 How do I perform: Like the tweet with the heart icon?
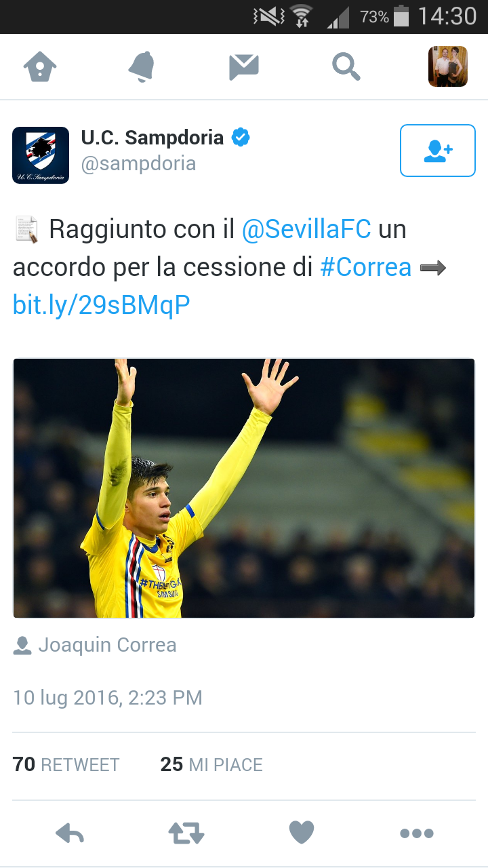coord(302,832)
